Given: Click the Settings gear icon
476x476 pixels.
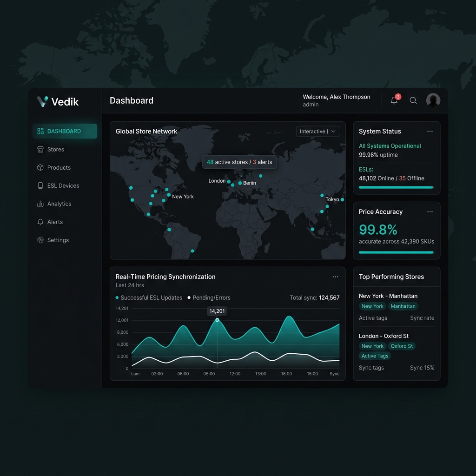Looking at the screenshot, I should (40, 240).
